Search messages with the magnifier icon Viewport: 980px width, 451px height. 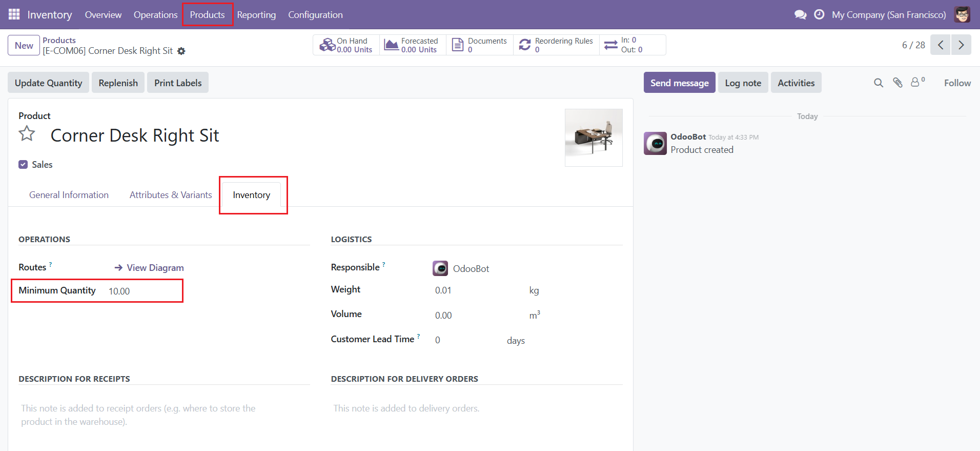(x=879, y=83)
